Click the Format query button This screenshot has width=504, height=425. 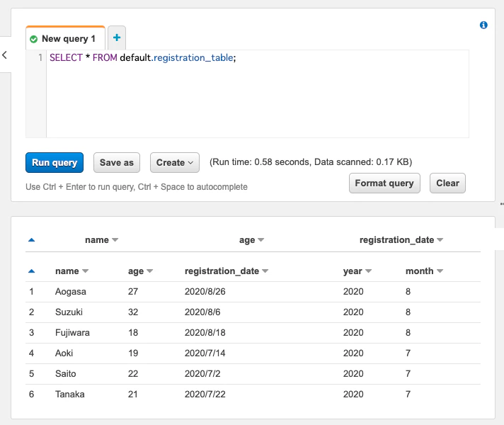pos(384,183)
